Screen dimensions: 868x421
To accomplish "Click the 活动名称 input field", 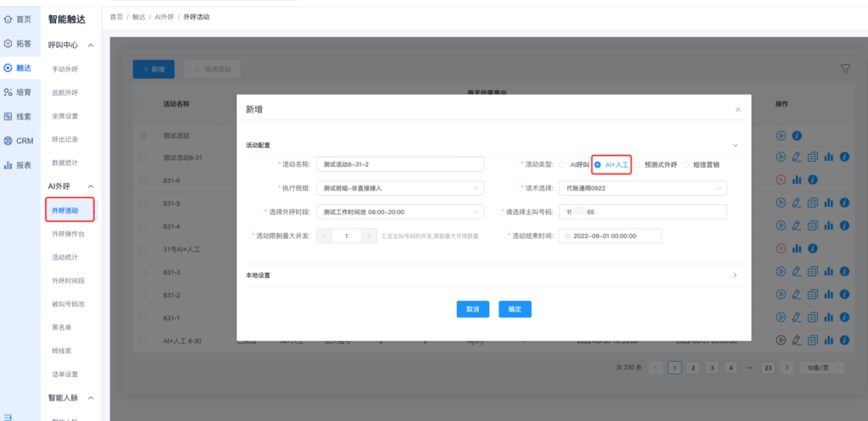I will coord(399,164).
